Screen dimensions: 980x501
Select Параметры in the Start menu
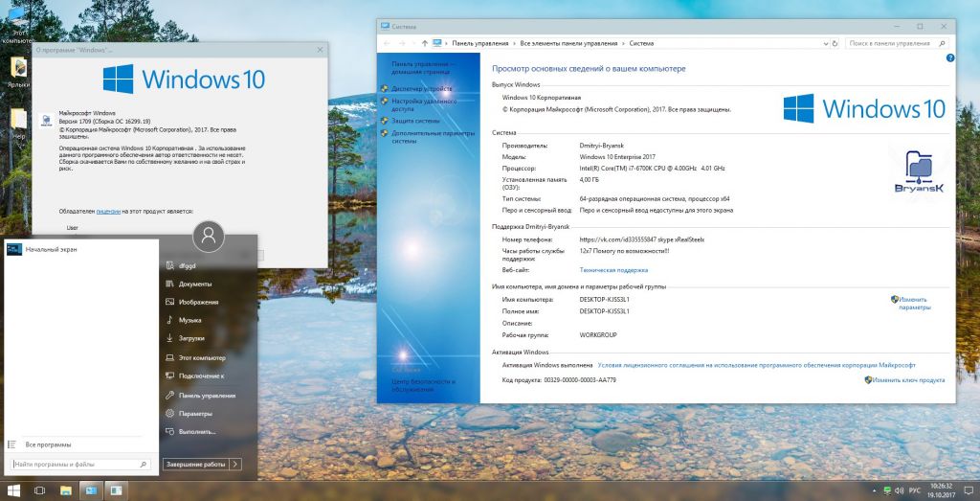(195, 413)
